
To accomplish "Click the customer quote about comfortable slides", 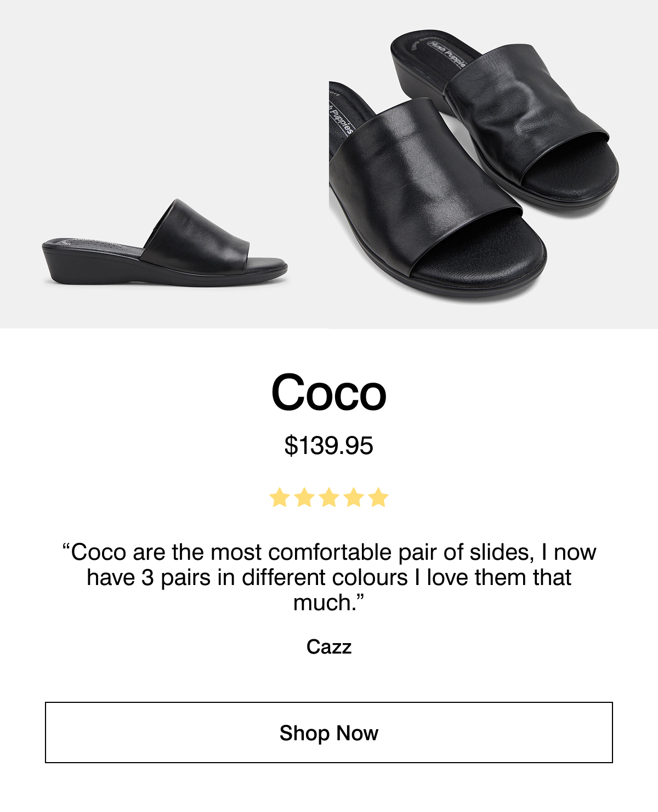I will click(x=329, y=576).
